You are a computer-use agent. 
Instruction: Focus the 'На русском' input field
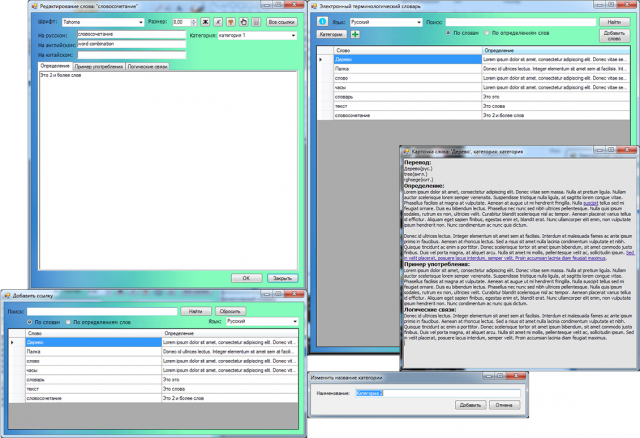131,35
